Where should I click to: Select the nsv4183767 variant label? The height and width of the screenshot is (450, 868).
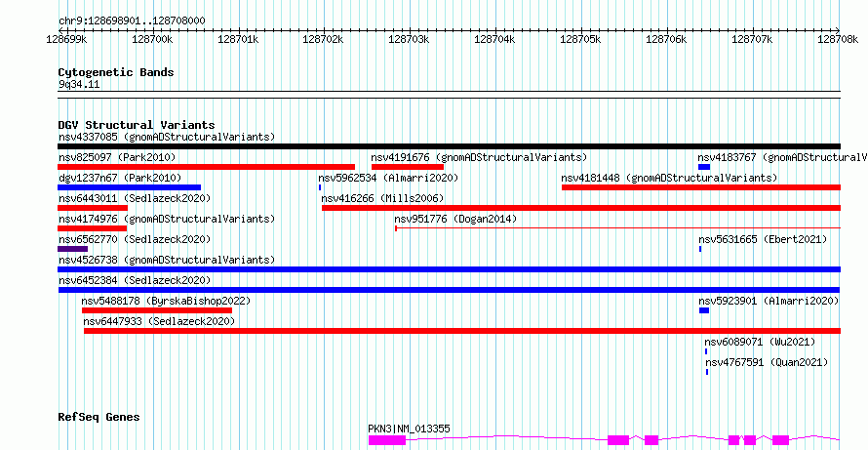click(x=783, y=157)
